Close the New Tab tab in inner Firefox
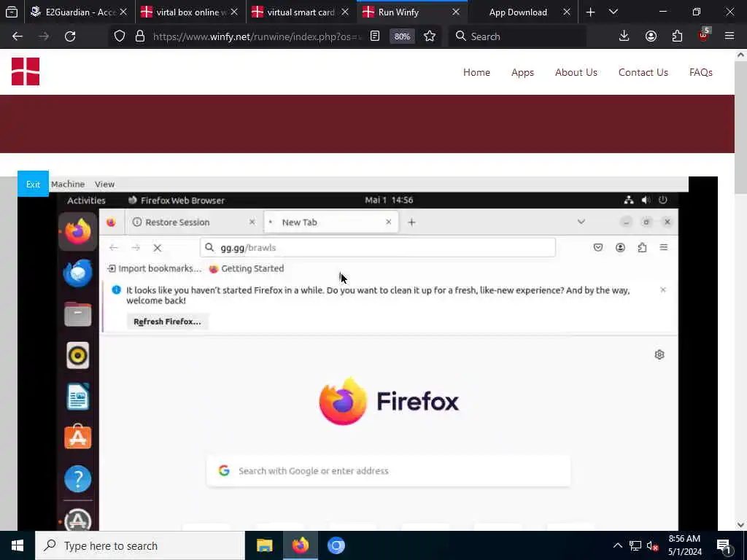Viewport: 747px width, 560px height. [388, 222]
